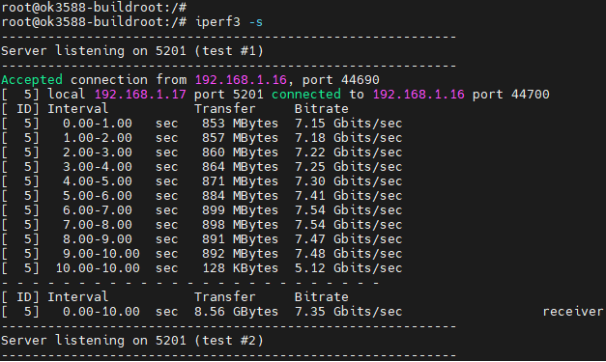The image size is (606, 362).
Task: Select 'Server listening on 5201 (test #1)' line
Action: pos(132,51)
